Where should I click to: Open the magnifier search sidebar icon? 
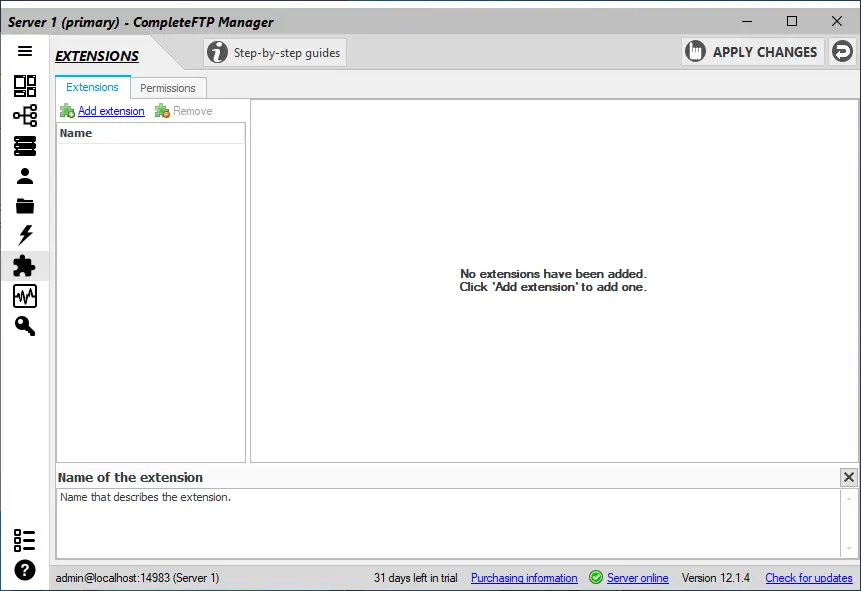point(25,326)
